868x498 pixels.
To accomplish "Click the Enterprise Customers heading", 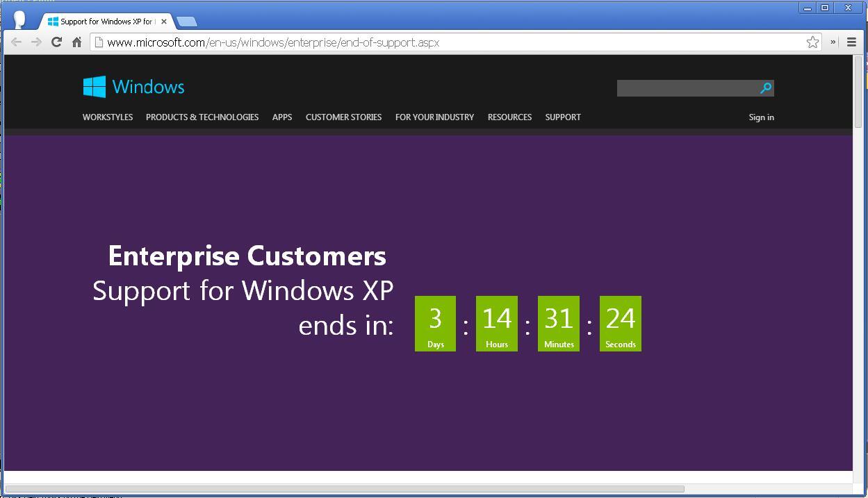I will [x=247, y=256].
